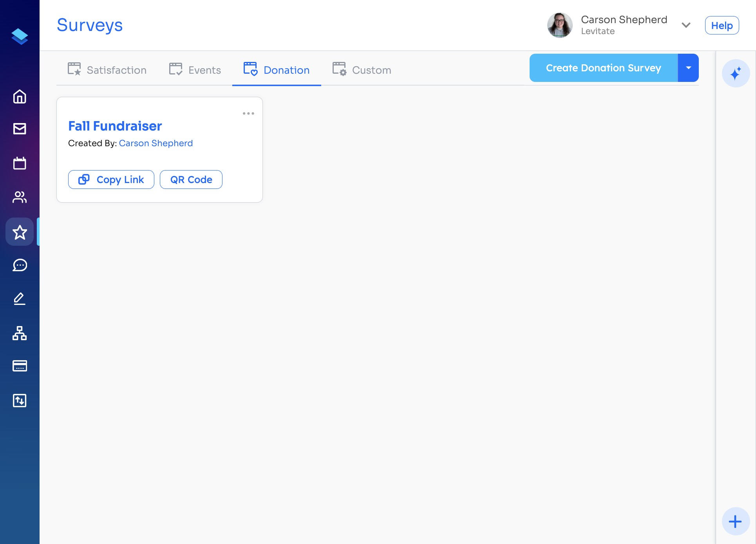Click Carson Shepherd profile avatar
Image resolution: width=756 pixels, height=544 pixels.
point(559,25)
